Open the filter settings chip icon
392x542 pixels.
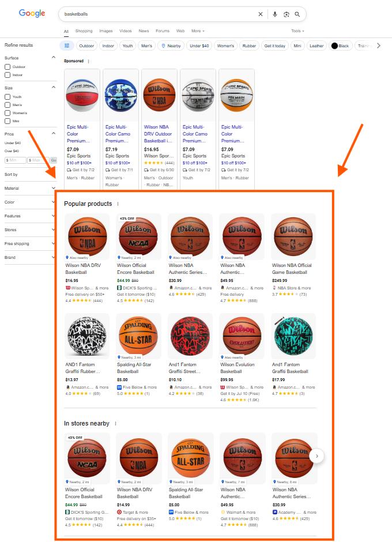click(x=67, y=46)
